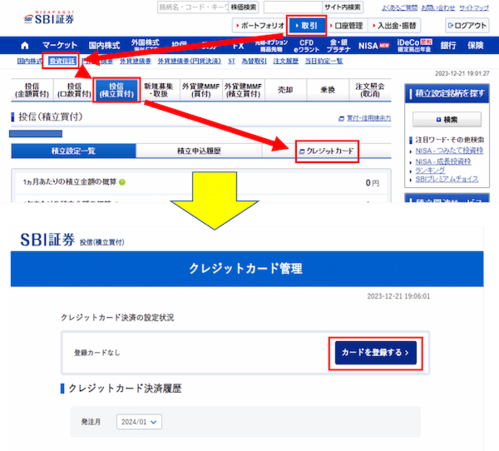Click the 外貨建債券 sub-navigation link
The image size is (499, 451).
point(135,61)
